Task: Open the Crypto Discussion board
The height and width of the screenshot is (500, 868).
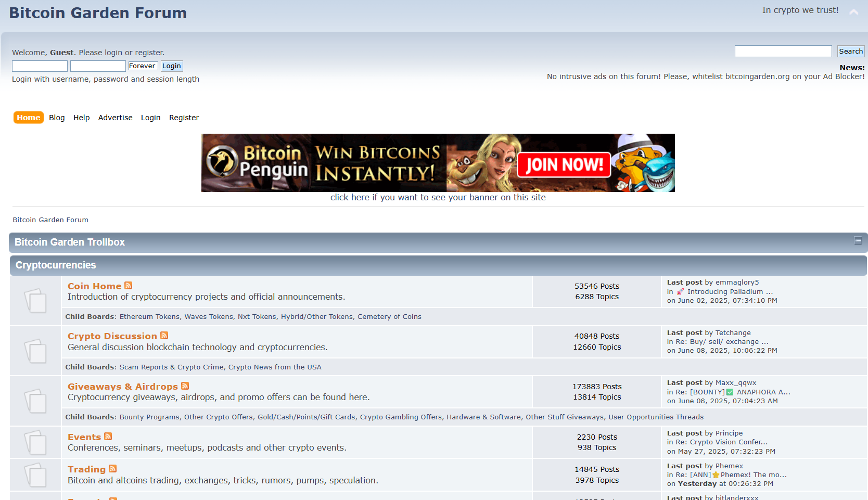Action: pos(112,336)
